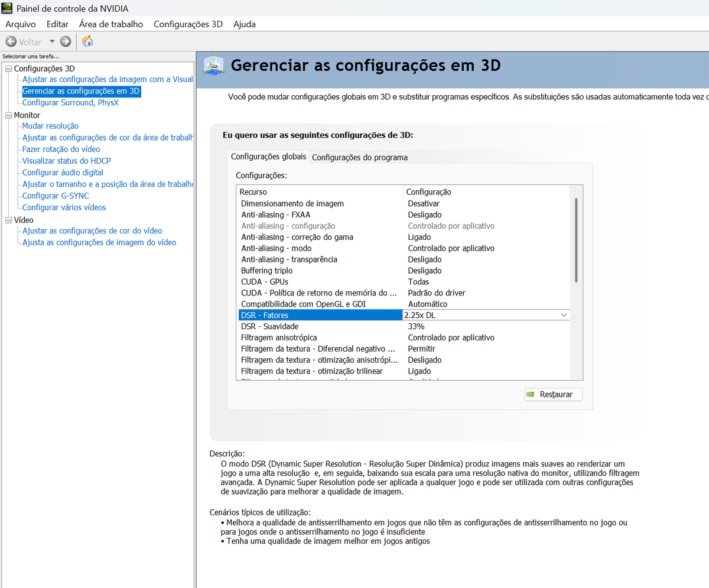
Task: Click the Configuração column header
Action: coord(486,192)
